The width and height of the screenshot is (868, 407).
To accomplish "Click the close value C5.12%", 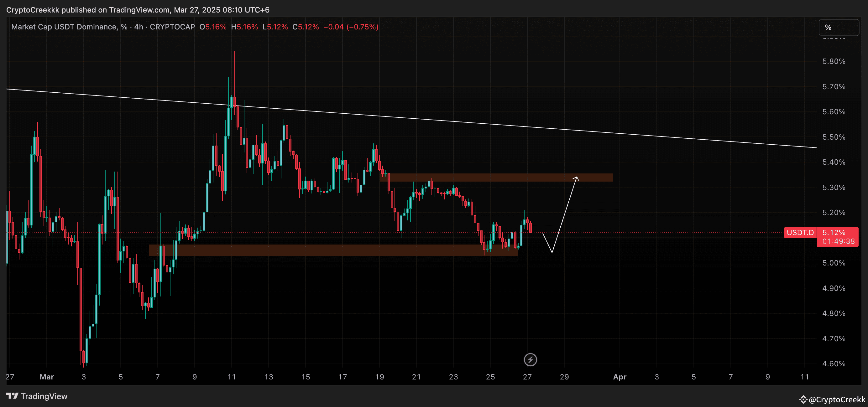I will click(x=306, y=27).
